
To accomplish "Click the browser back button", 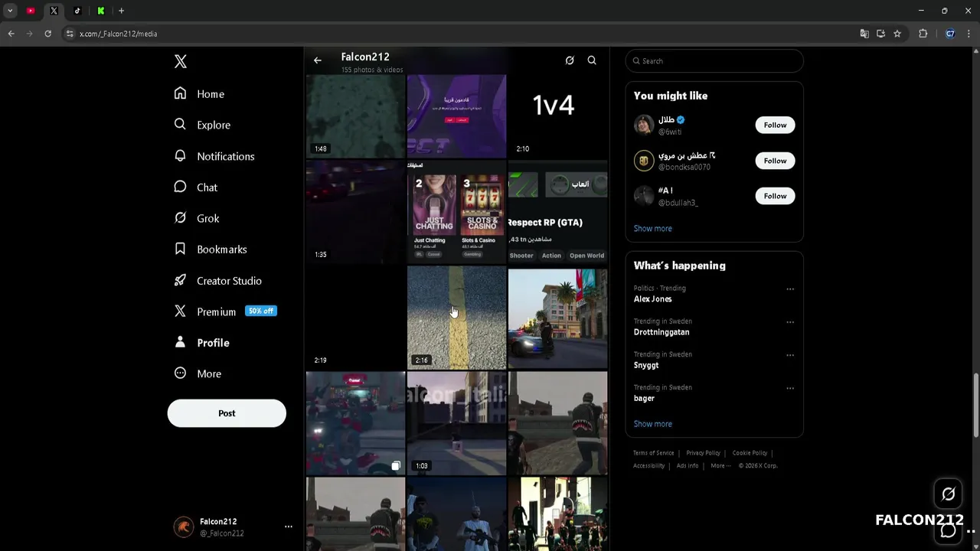I will 11,34.
